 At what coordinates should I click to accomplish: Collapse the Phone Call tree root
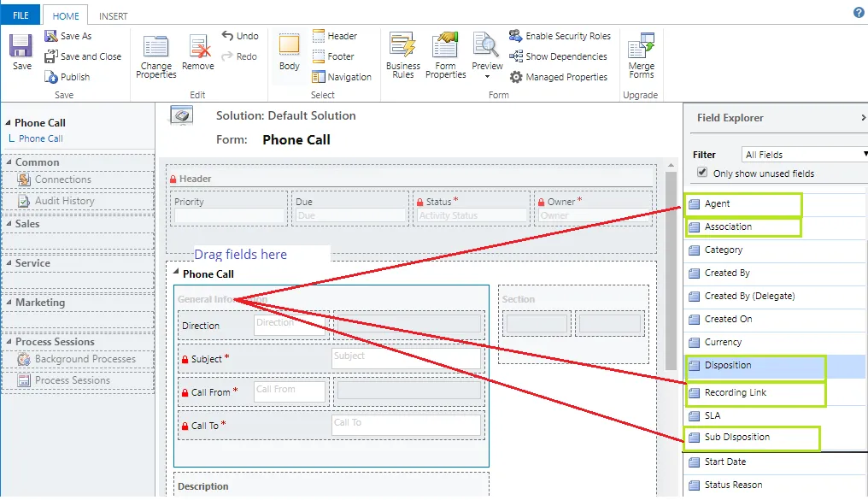[x=8, y=122]
